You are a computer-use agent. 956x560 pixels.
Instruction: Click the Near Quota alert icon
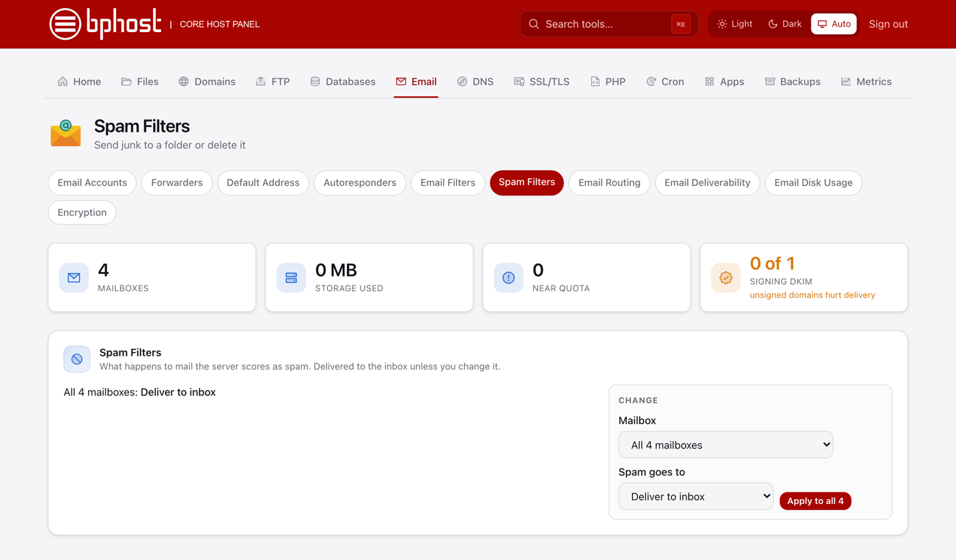click(508, 278)
